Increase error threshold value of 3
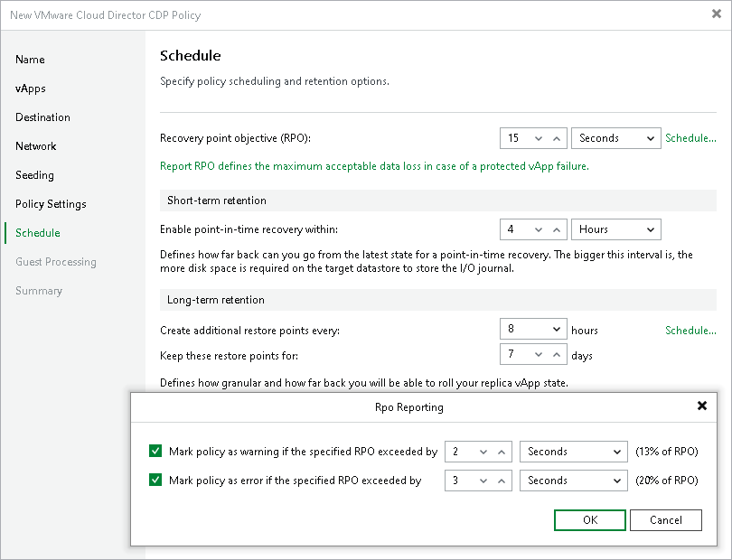The image size is (732, 560). click(x=502, y=481)
